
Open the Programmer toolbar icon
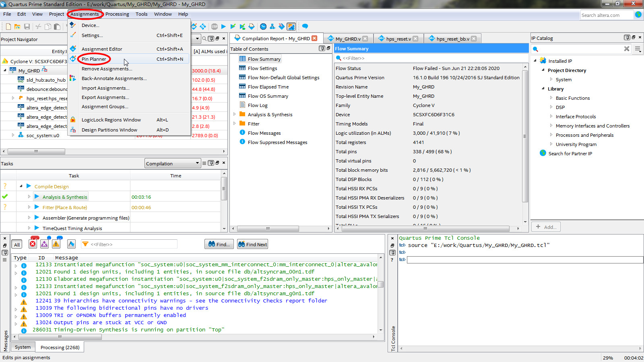[x=282, y=27]
